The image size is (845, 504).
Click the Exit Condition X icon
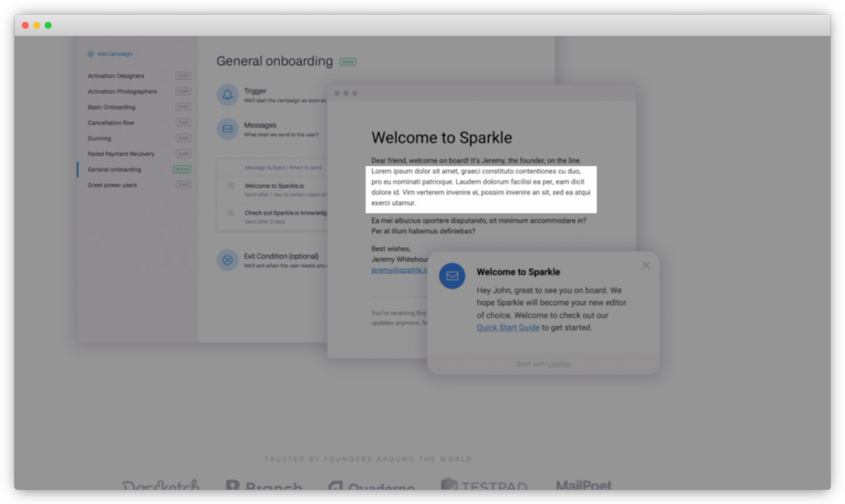pos(227,261)
